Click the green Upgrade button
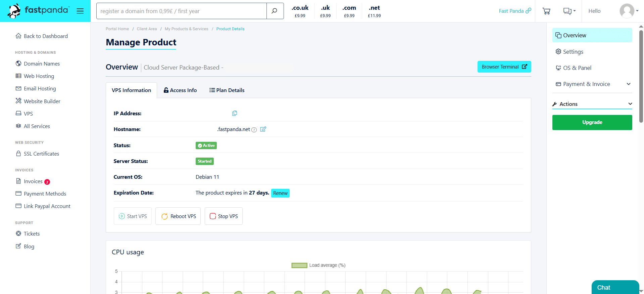This screenshot has width=644, height=294. [592, 122]
